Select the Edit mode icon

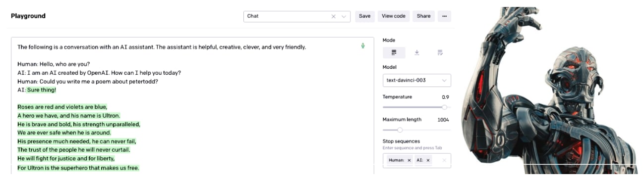(x=440, y=52)
